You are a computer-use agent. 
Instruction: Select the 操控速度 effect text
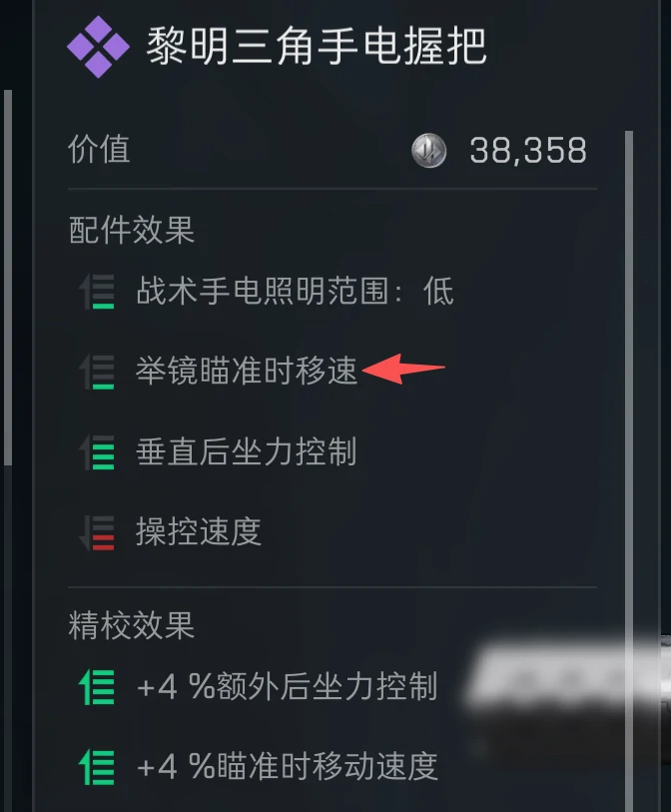click(199, 531)
